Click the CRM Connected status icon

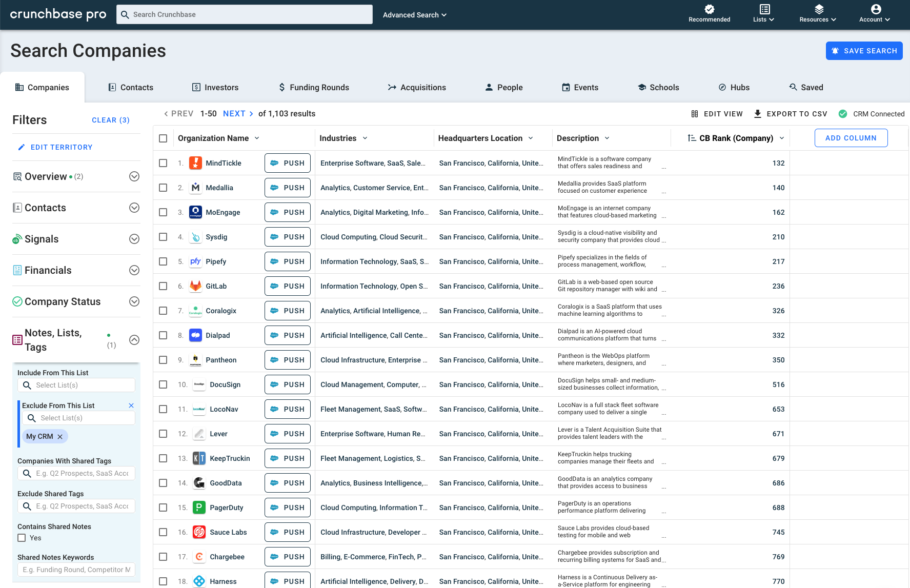(842, 113)
